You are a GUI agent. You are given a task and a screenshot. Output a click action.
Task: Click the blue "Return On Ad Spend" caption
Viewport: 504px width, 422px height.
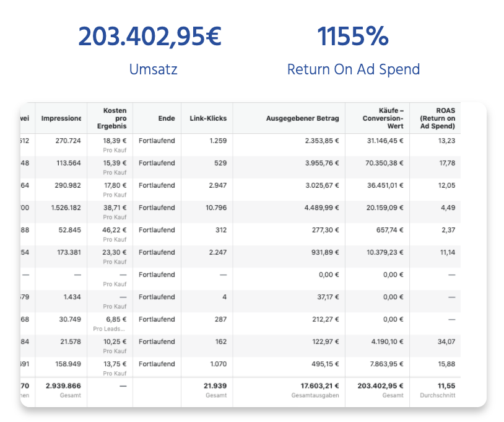pyautogui.click(x=353, y=69)
